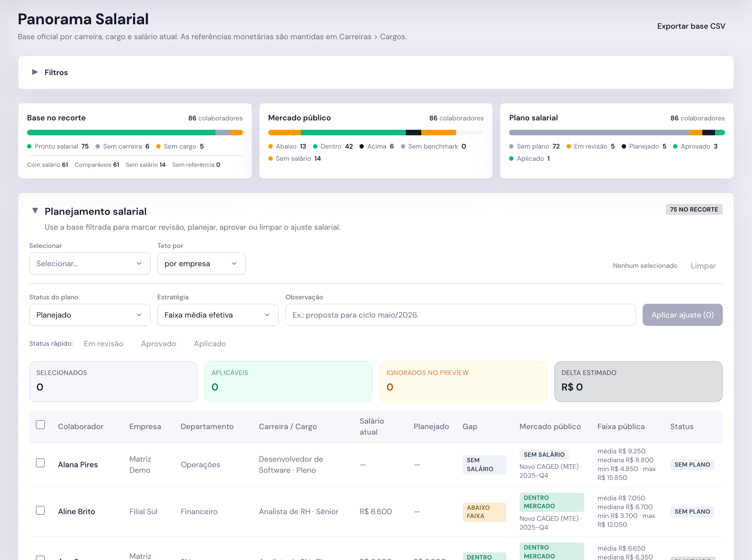Click Desenvolvedor de Software · Pleno cell
Viewport: 752px width, 560px height.
coord(291,464)
